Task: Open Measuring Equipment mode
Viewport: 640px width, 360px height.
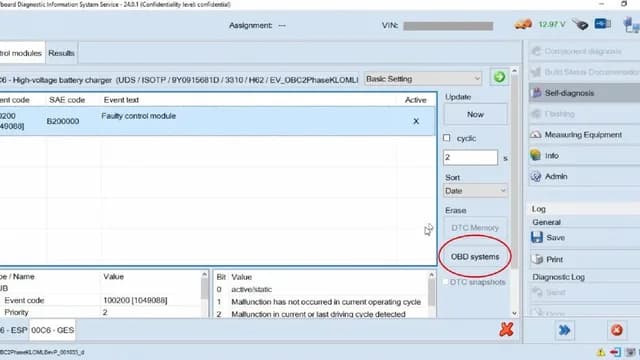Action: tap(584, 135)
